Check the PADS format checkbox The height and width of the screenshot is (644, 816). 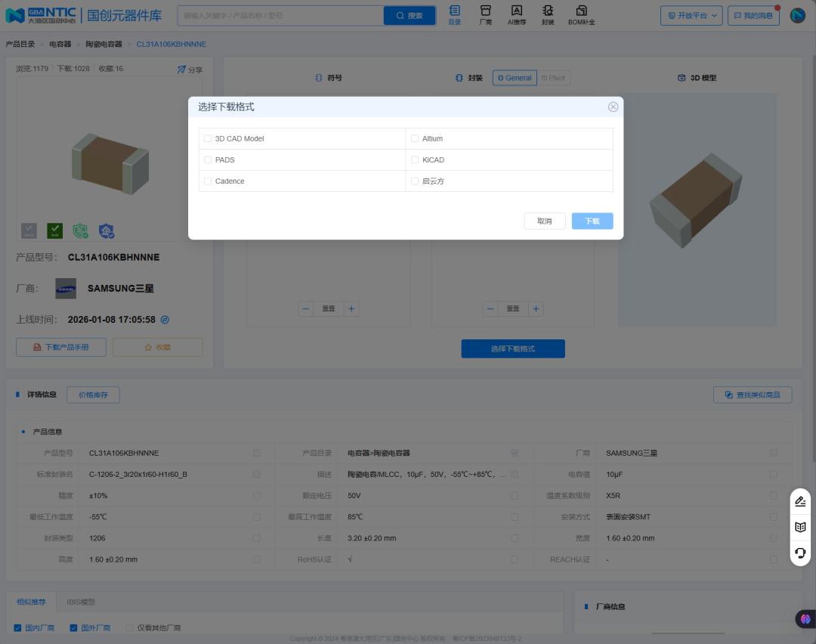208,159
